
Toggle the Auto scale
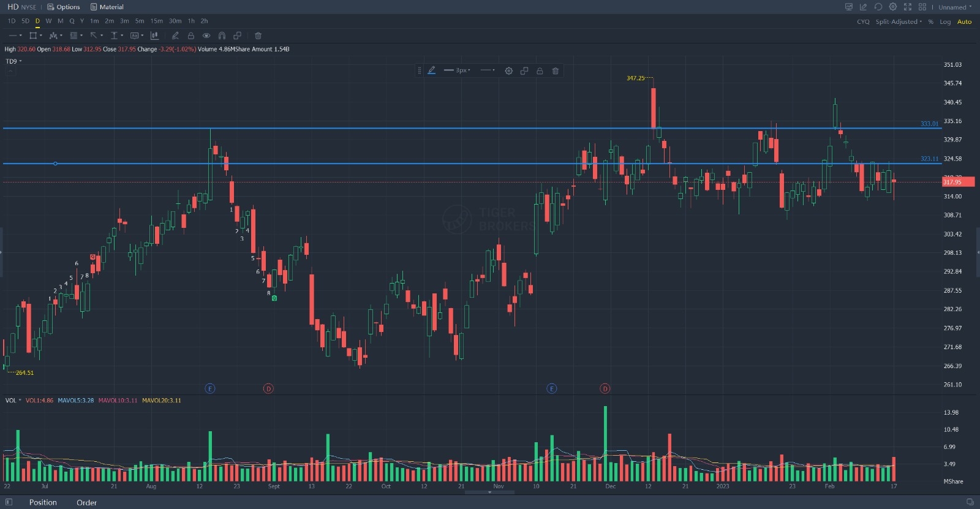click(964, 21)
